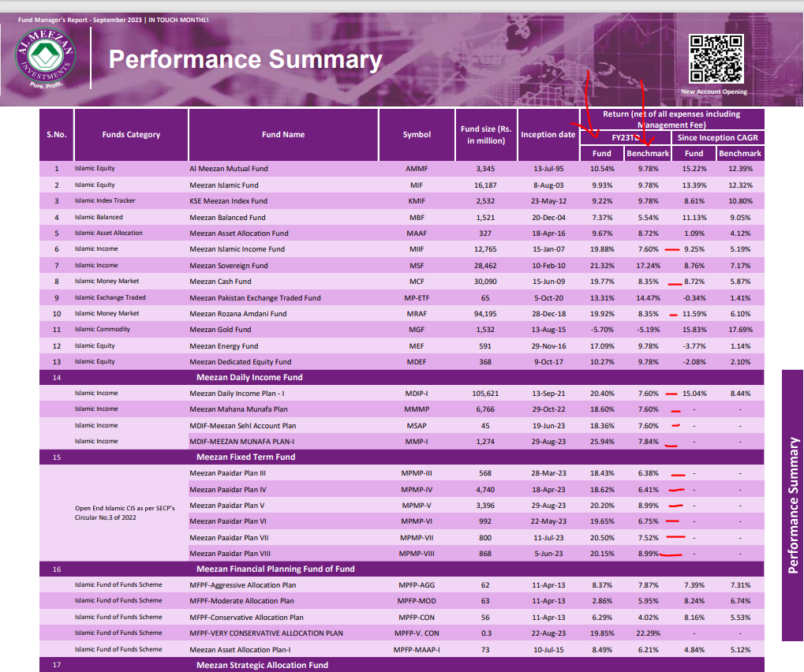Select 'Meezan Balanced Fund' fund name
804x672 pixels.
point(228,218)
